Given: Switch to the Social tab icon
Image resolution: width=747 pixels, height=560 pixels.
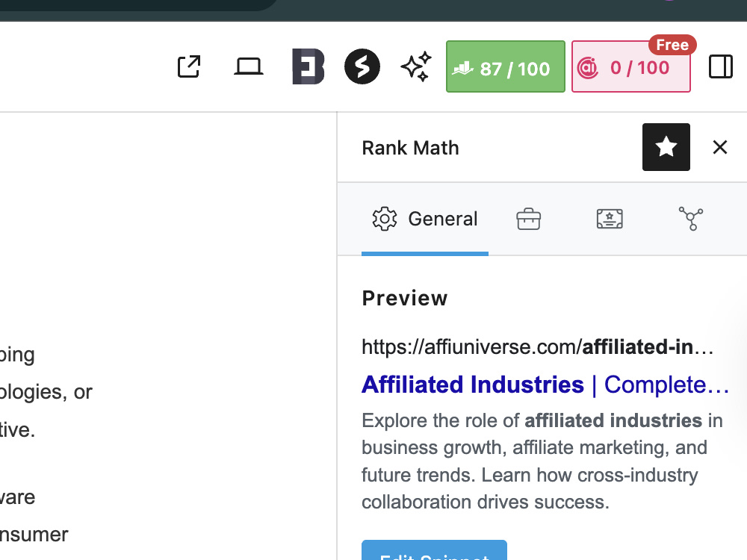Looking at the screenshot, I should tap(691, 219).
